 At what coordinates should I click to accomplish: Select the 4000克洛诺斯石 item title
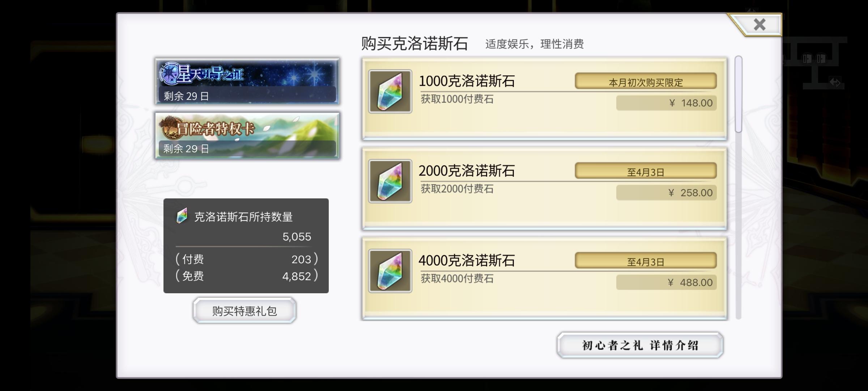(467, 261)
